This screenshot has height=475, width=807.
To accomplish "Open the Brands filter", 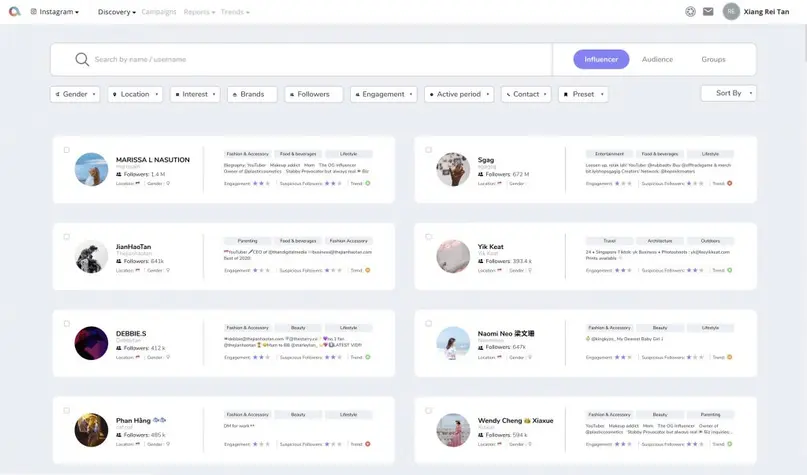I will 252,94.
